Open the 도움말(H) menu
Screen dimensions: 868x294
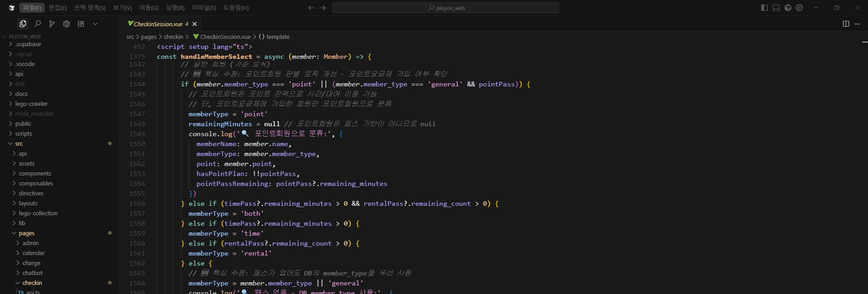[236, 8]
